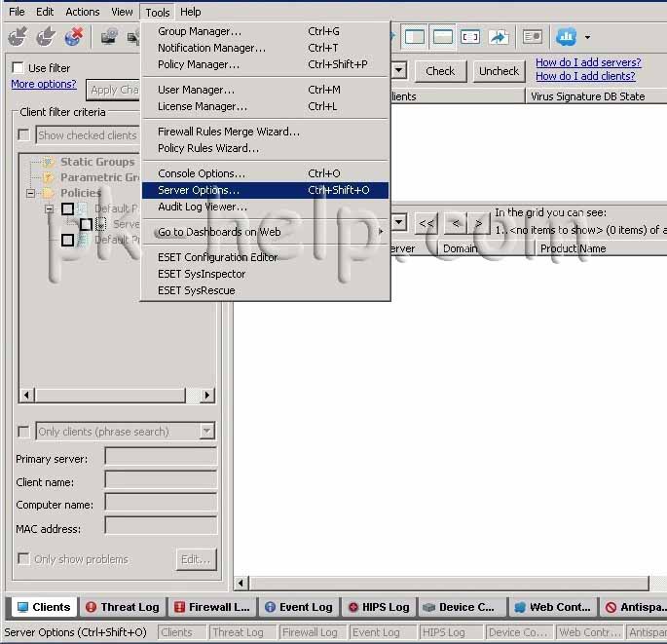Toggle the left pane layout icon

(x=415, y=37)
